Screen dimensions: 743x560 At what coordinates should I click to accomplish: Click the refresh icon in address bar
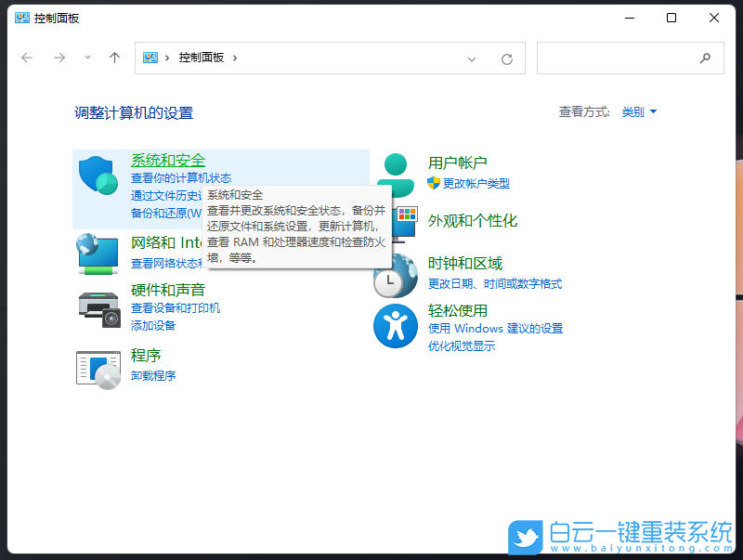pyautogui.click(x=507, y=58)
